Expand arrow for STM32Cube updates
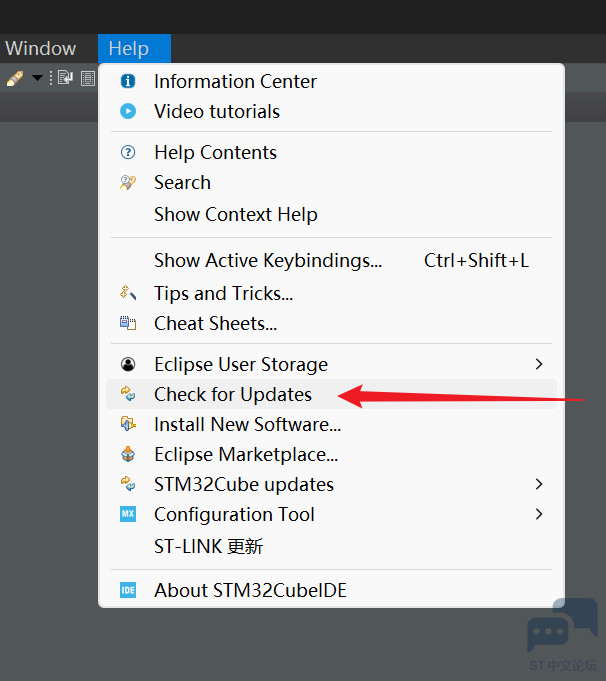The height and width of the screenshot is (681, 606). pyautogui.click(x=539, y=484)
